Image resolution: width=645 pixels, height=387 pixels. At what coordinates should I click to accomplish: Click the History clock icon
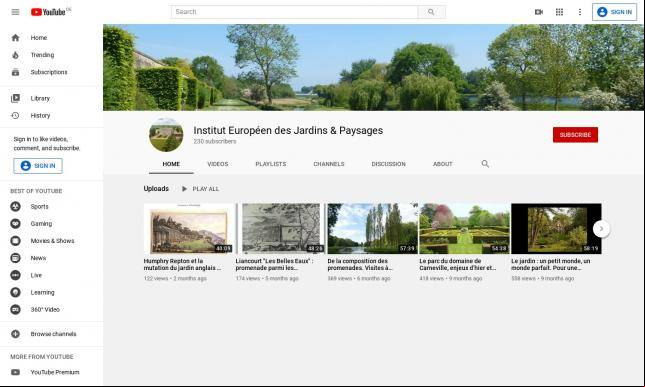tap(15, 116)
